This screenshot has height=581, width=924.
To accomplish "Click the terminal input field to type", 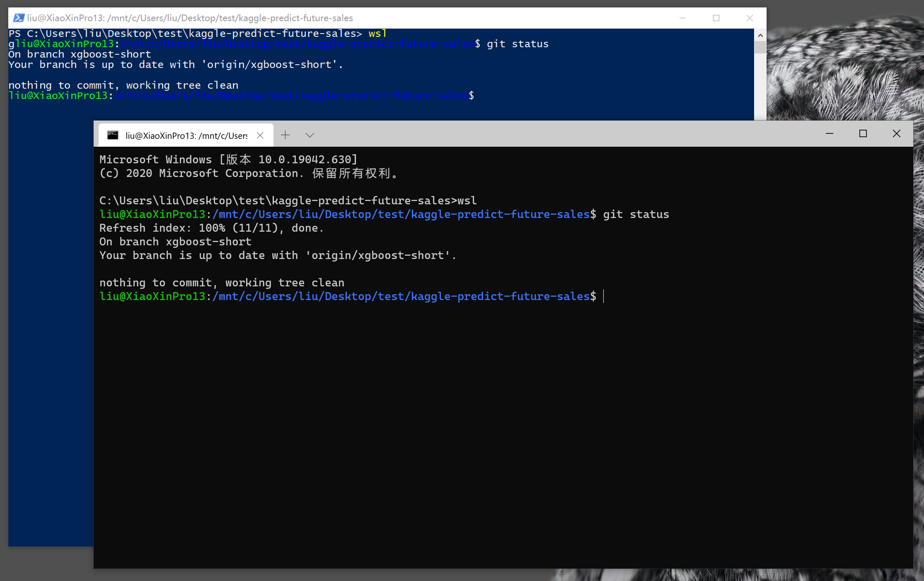I will (x=603, y=296).
